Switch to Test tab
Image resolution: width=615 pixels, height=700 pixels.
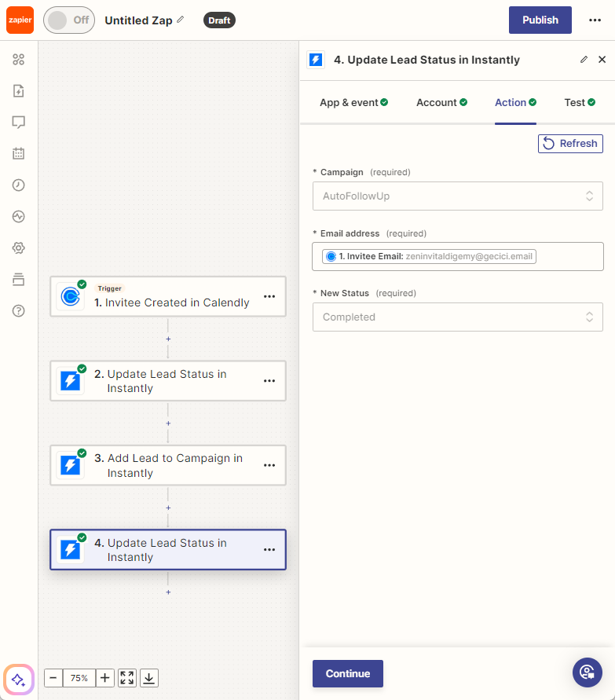tap(580, 103)
